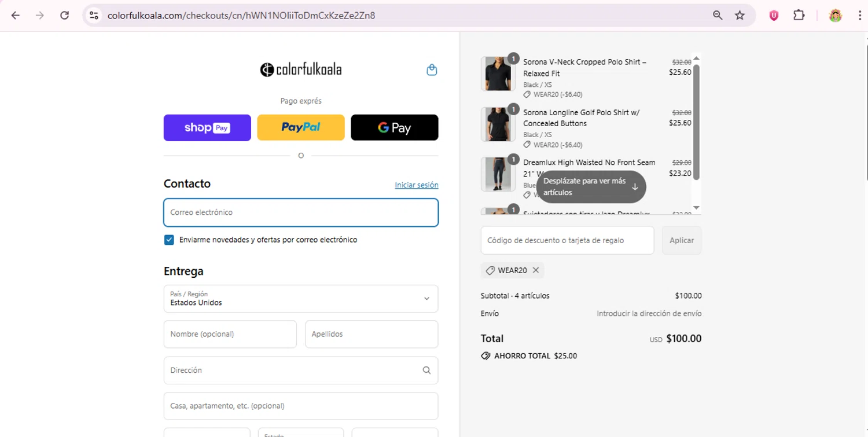Screen dimensions: 868x437
Task: Pay with the Google Pay button
Action: click(395, 127)
